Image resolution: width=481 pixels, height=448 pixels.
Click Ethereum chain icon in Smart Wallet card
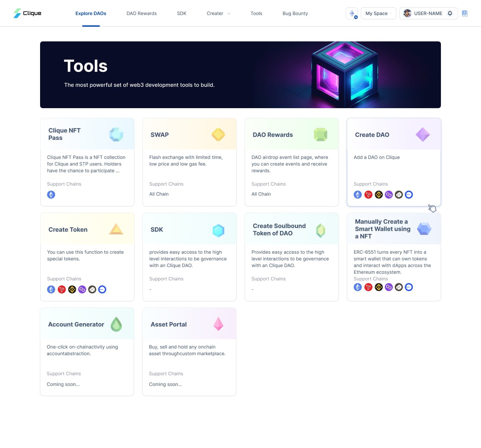[x=358, y=287]
